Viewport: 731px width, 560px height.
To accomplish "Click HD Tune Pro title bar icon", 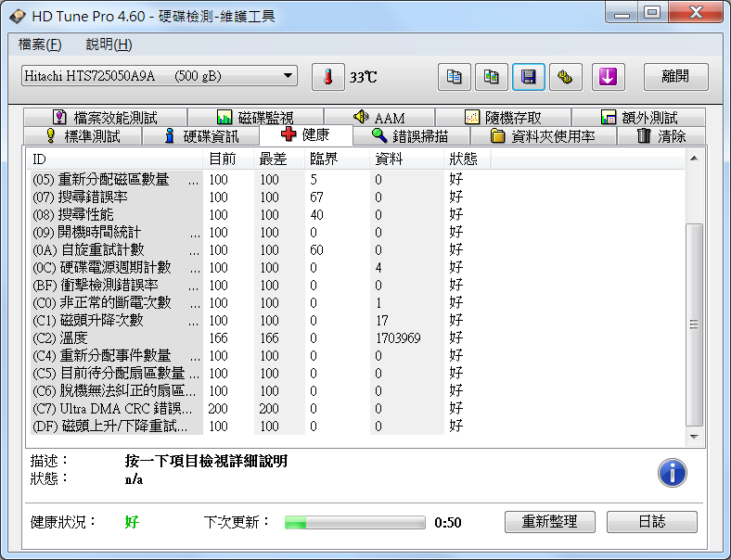I will click(x=18, y=17).
